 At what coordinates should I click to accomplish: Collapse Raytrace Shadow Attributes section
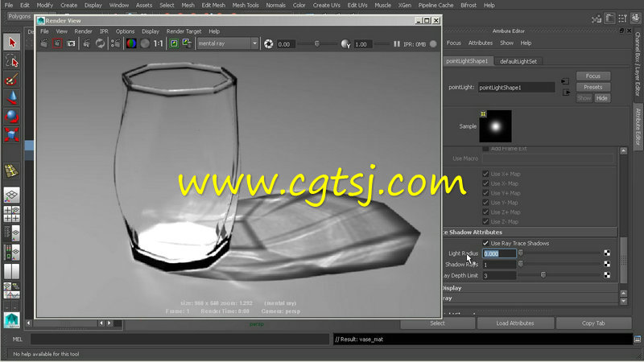pos(530,232)
